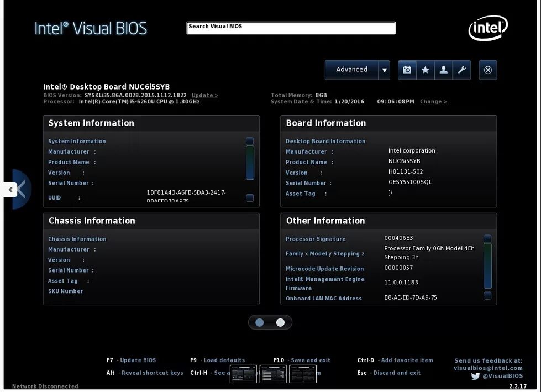Click the MAC address B8-AE-ED-7D-A9-75
This screenshot has width=541, height=392.
tap(411, 297)
